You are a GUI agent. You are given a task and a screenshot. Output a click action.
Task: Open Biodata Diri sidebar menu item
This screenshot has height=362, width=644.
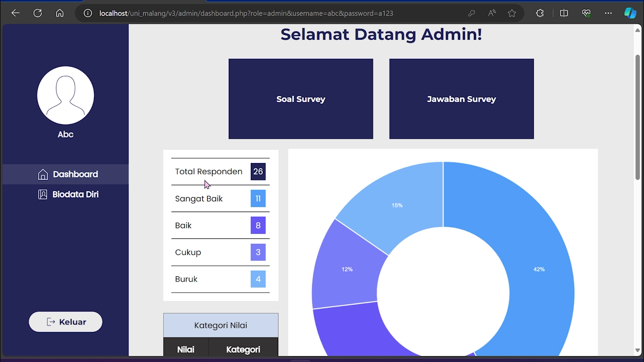[66, 194]
